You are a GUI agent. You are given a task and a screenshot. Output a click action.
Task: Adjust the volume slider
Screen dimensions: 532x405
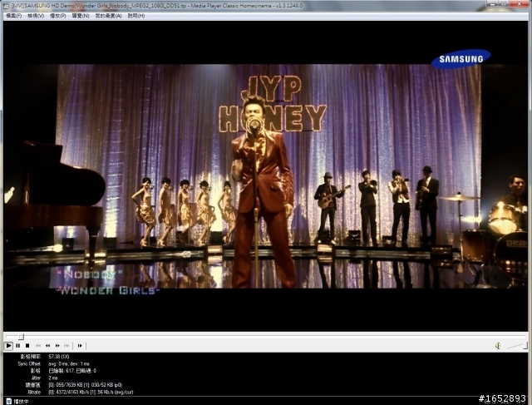point(517,346)
